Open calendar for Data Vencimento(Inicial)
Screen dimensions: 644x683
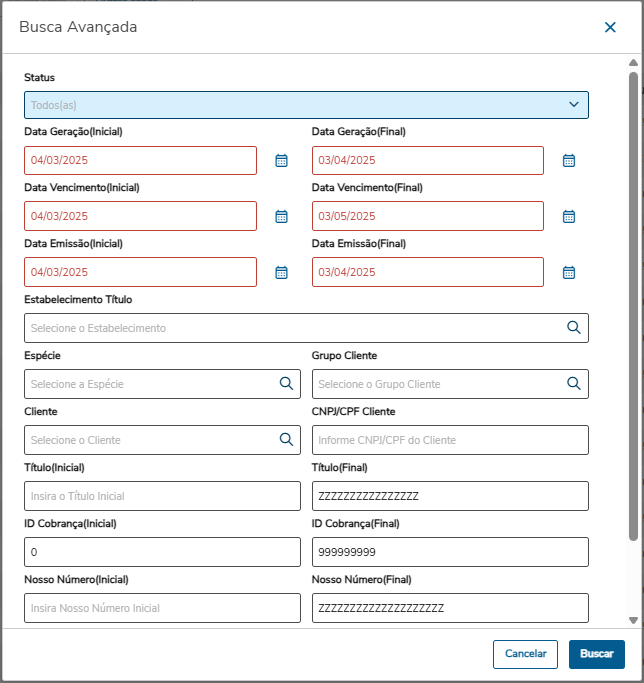pos(281,216)
